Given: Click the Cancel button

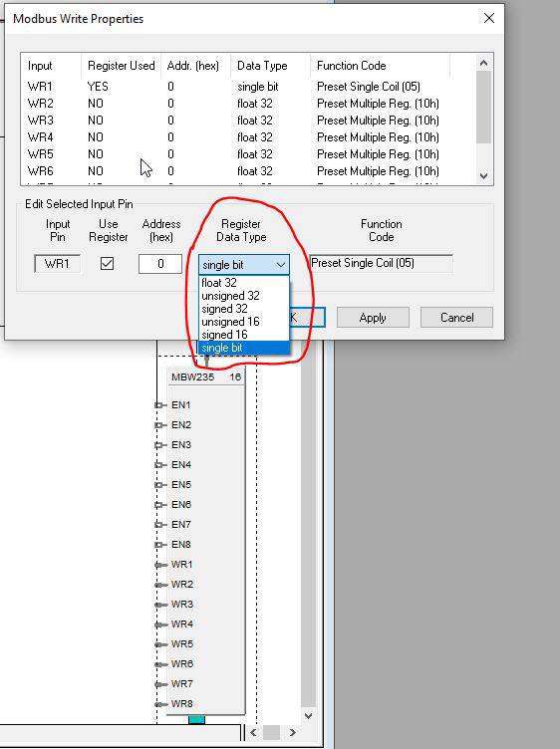Looking at the screenshot, I should click(x=456, y=318).
